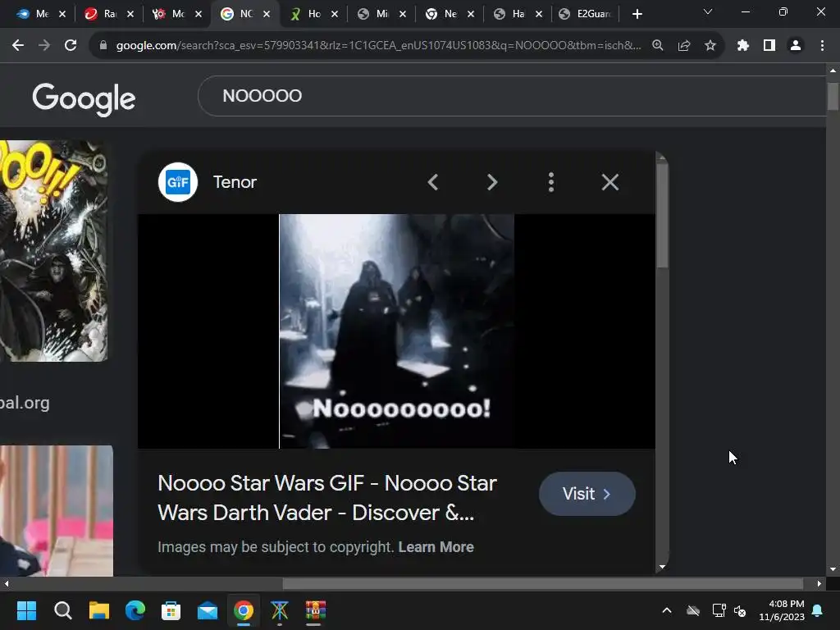Share this page icon
Image resolution: width=840 pixels, height=630 pixels.
tap(684, 46)
